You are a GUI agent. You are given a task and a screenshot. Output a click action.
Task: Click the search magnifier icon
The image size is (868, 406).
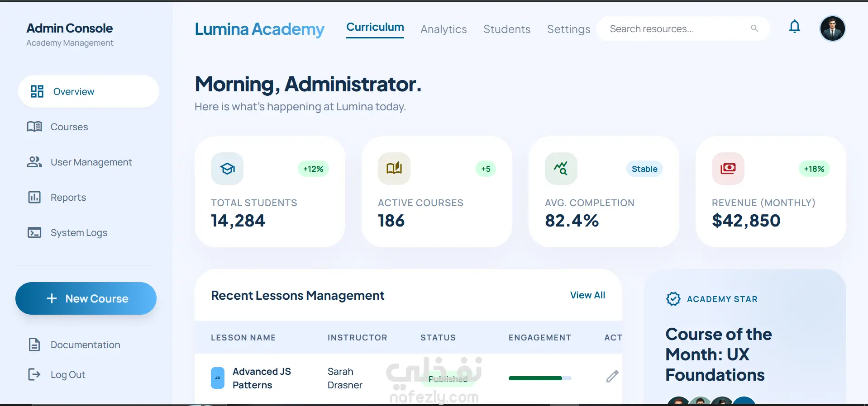click(754, 28)
